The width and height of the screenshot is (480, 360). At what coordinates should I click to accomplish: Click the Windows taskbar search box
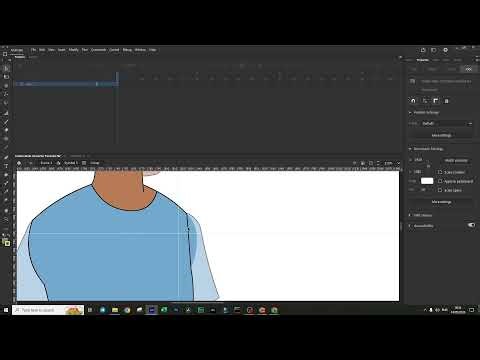click(48, 310)
